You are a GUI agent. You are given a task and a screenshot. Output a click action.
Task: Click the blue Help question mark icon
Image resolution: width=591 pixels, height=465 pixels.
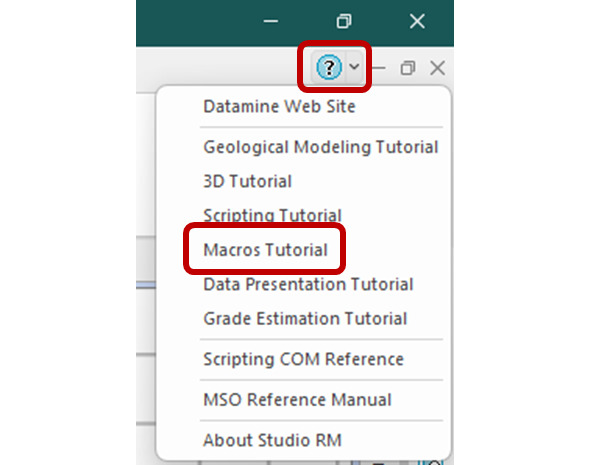[x=329, y=67]
